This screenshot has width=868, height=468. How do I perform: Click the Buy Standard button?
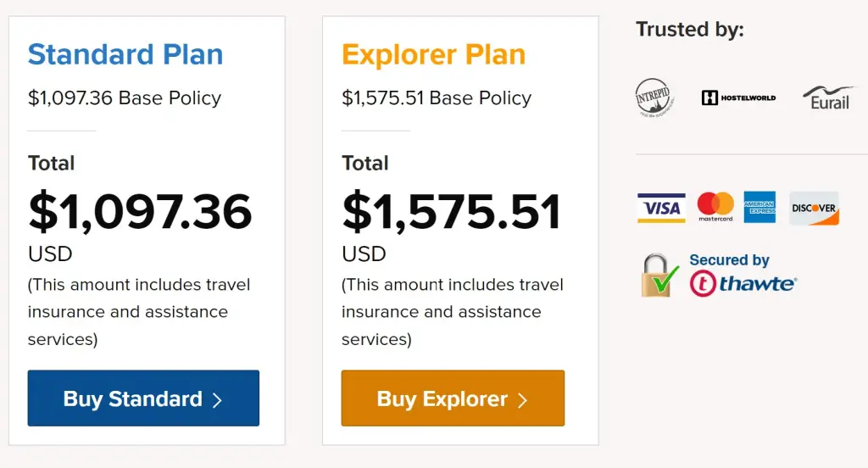pos(143,398)
